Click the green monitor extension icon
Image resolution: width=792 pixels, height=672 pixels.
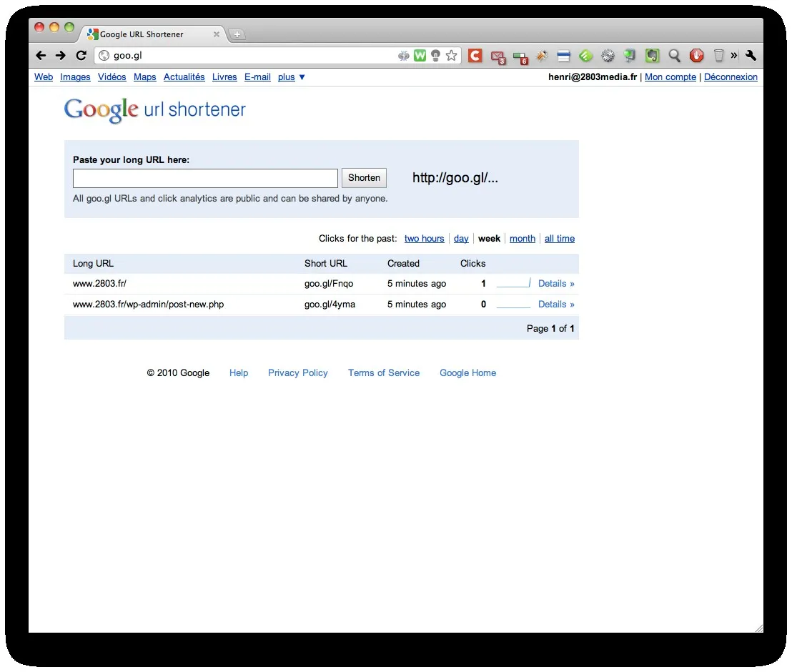[x=630, y=56]
